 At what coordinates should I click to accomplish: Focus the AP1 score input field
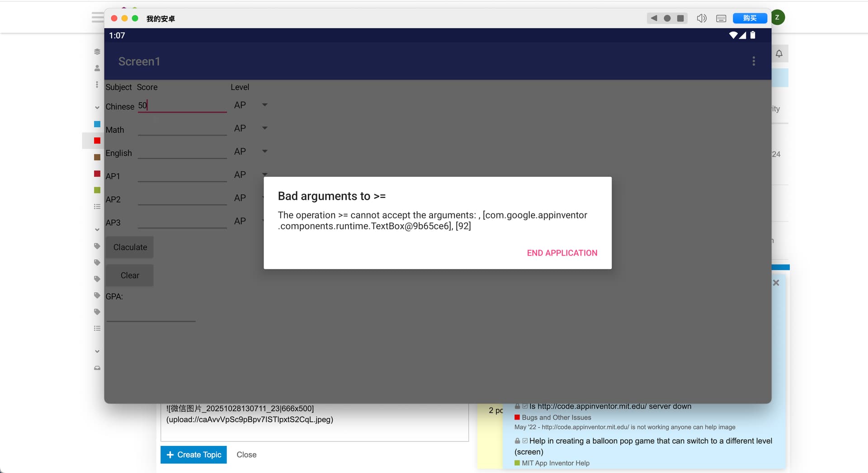point(182,175)
